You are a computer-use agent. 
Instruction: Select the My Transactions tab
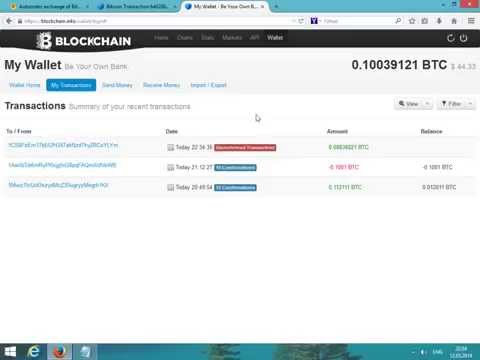coord(71,85)
